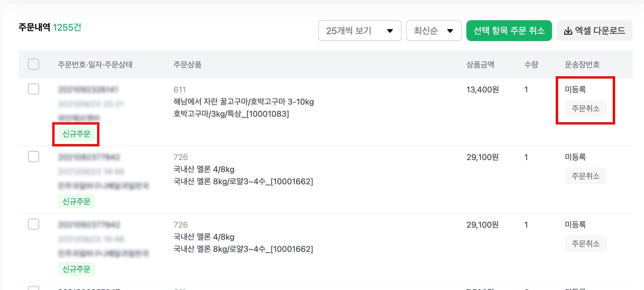Click the 25개씩 보기 dropdown arrow
This screenshot has height=290, width=644.
point(390,31)
